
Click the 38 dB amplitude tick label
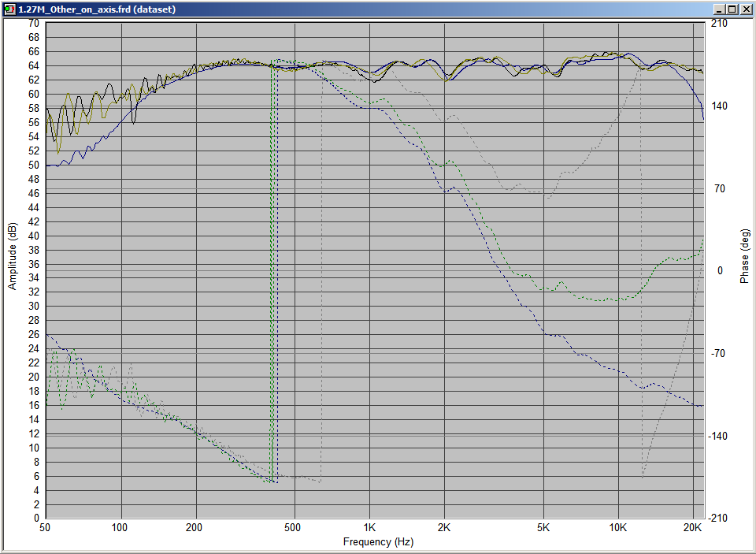[x=34, y=250]
